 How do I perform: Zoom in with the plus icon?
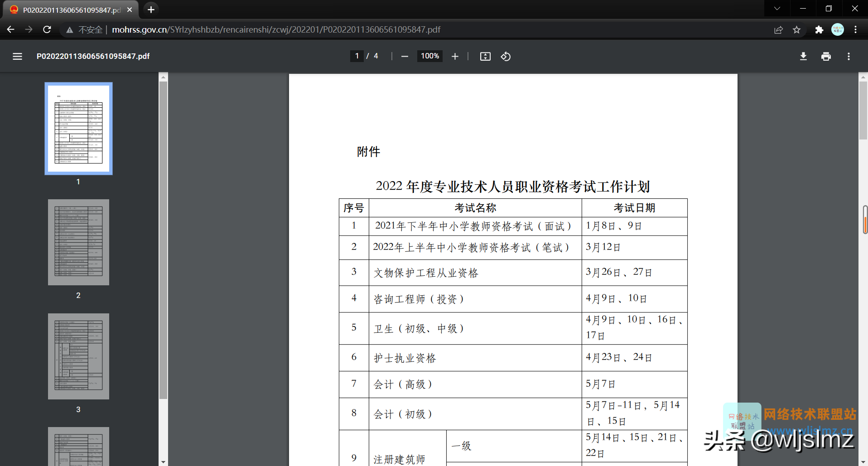(x=455, y=56)
